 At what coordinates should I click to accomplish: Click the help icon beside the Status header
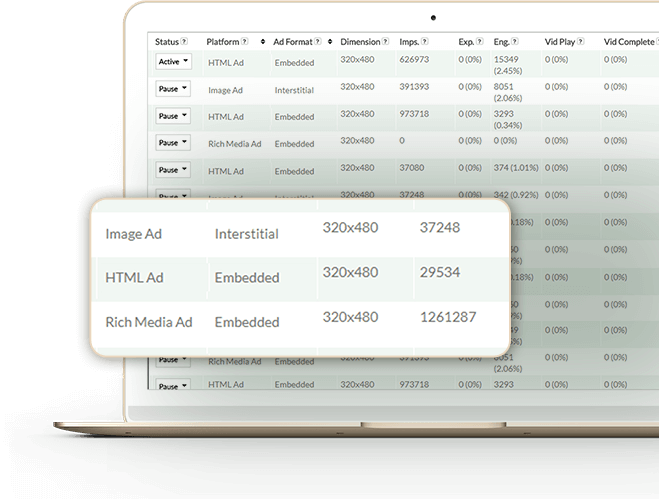[186, 42]
